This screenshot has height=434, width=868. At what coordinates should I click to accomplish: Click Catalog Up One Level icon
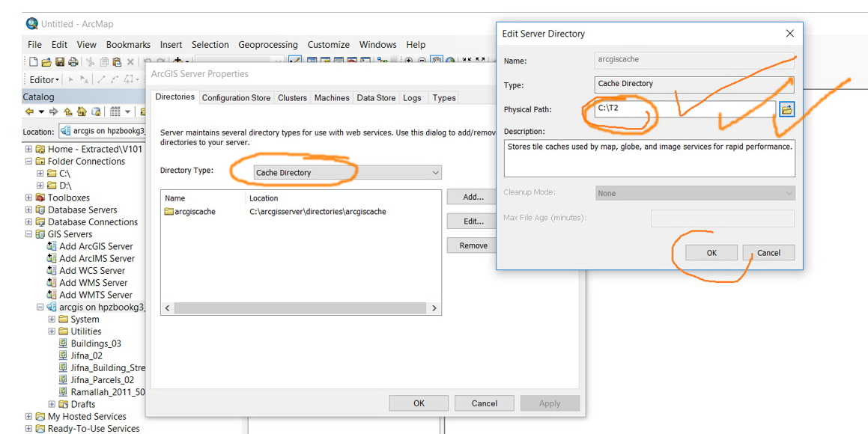pyautogui.click(x=67, y=111)
